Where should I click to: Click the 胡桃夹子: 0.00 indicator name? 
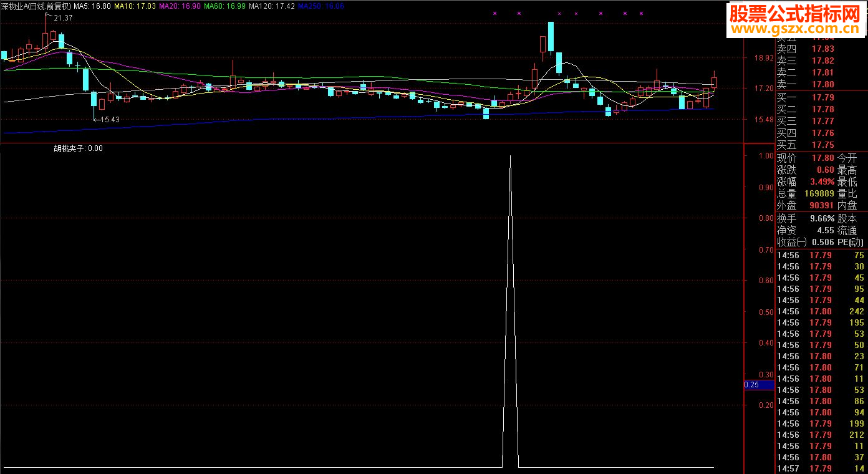(78, 148)
